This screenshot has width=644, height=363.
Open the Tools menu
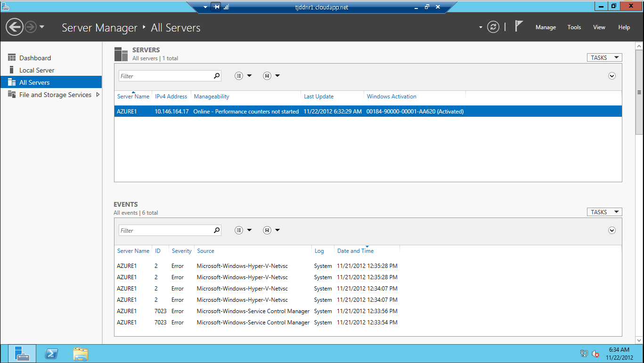(574, 27)
